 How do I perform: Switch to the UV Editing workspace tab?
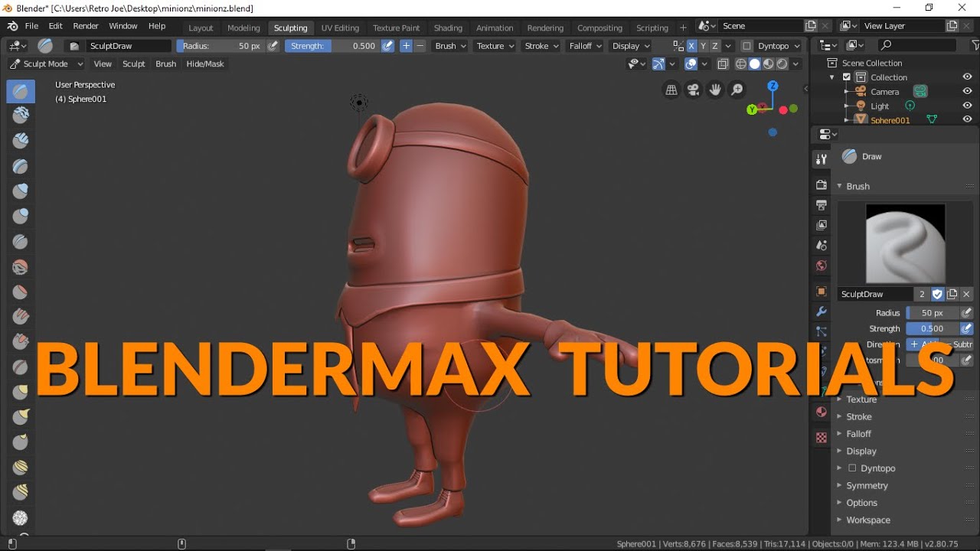[340, 28]
